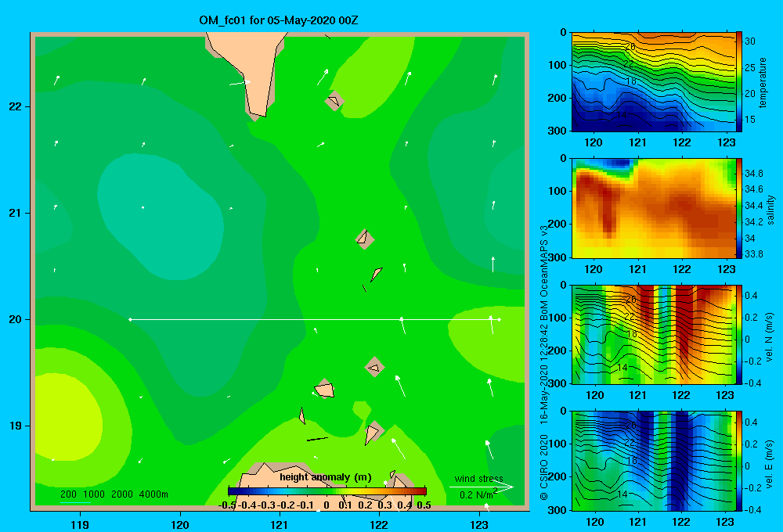Click the map title OM_fc01 for 05-May-2020 00Z

tap(279, 20)
